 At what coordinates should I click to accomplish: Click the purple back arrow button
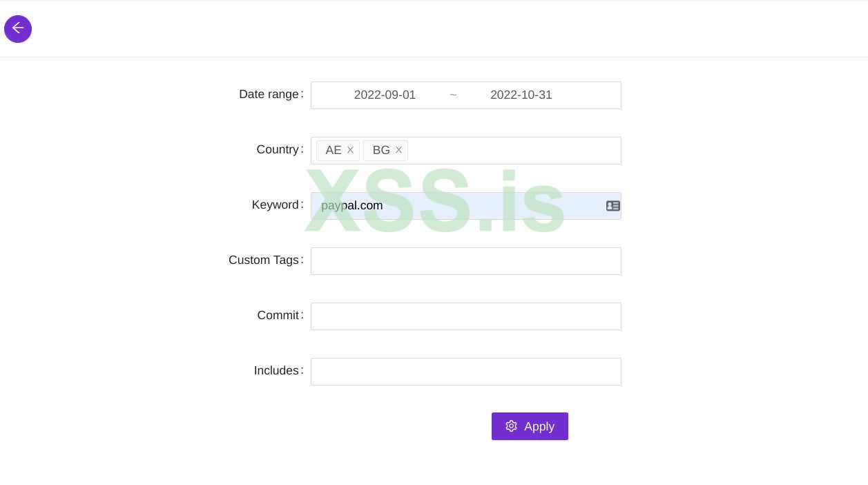[x=18, y=29]
